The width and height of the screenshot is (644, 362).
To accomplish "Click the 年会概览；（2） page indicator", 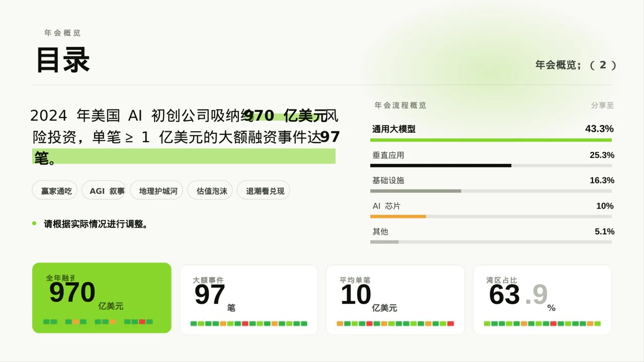I will (x=576, y=65).
